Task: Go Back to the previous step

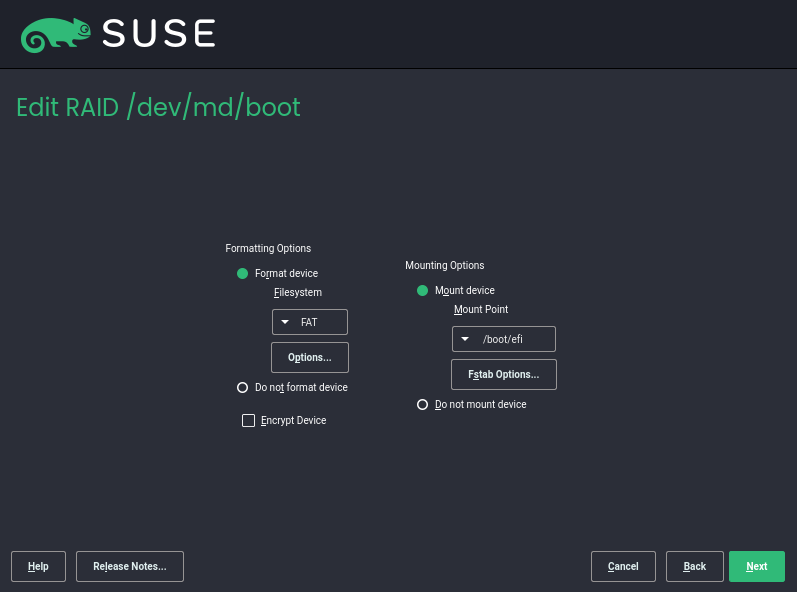Action: point(695,566)
